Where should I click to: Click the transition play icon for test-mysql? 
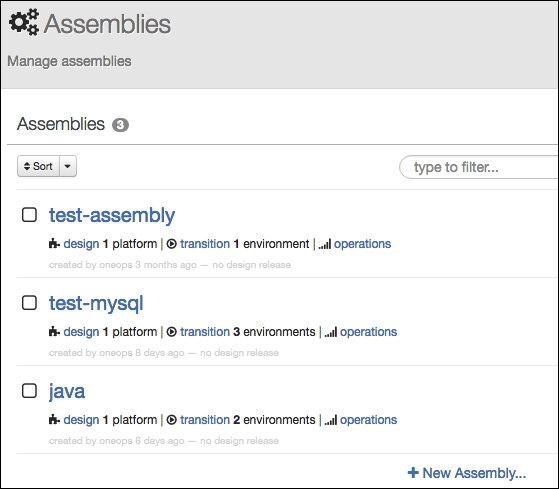point(171,332)
